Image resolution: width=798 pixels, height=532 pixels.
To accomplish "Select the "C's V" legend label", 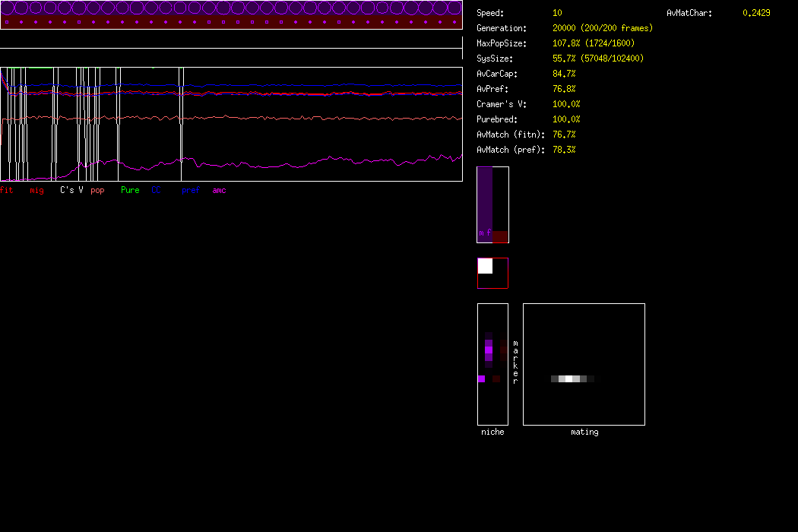I will (x=71, y=190).
